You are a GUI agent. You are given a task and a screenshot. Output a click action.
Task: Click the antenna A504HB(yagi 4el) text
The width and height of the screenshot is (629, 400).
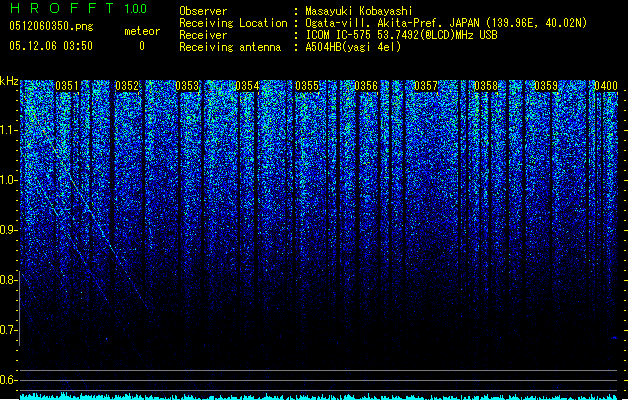(353, 47)
